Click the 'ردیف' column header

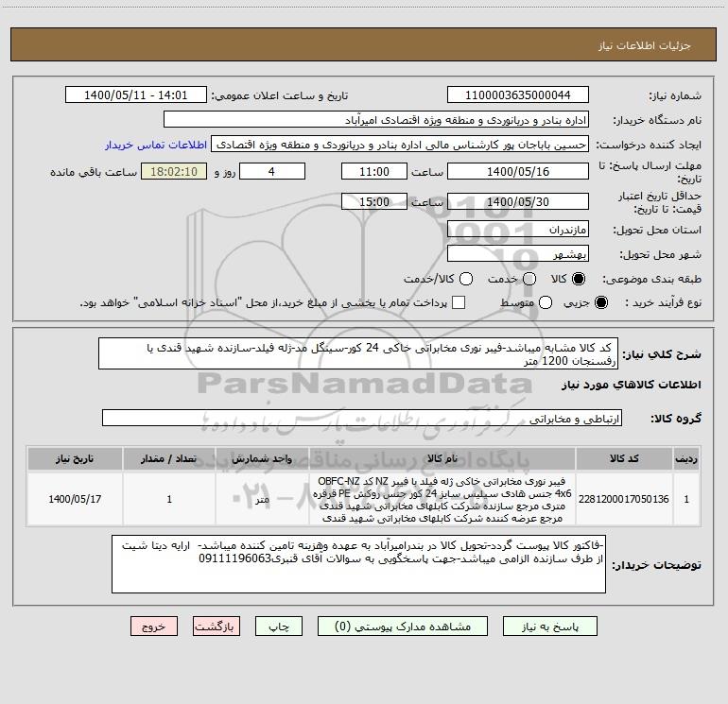click(x=686, y=458)
